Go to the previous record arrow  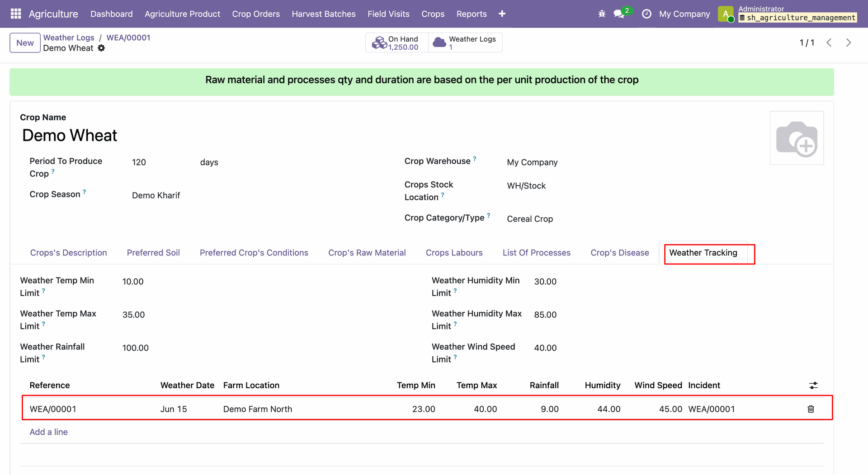[829, 42]
